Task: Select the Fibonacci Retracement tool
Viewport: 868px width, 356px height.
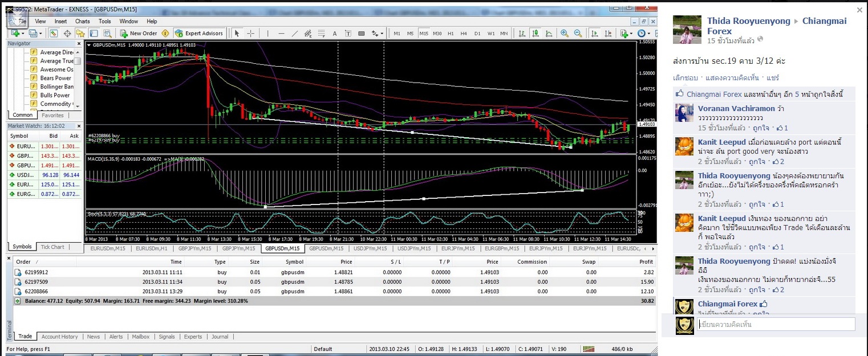Action: (322, 33)
